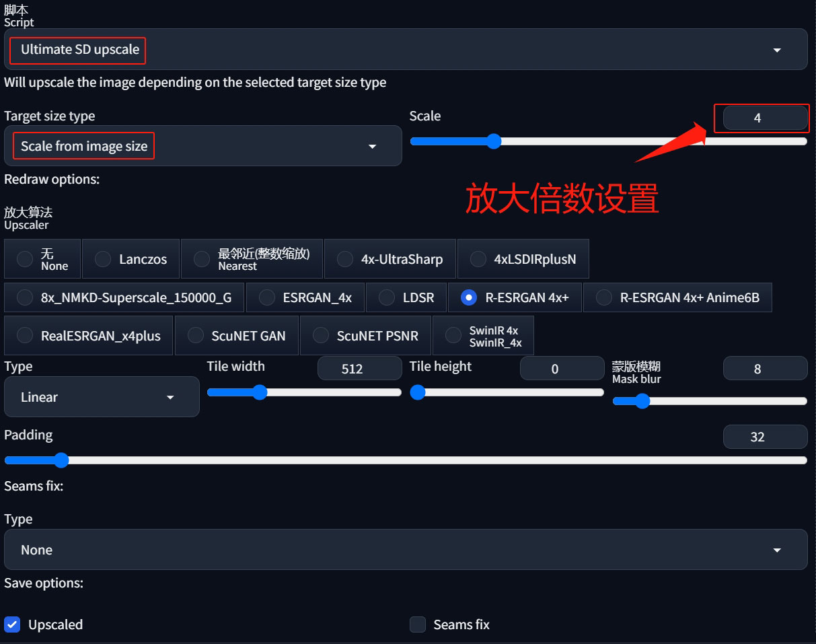This screenshot has height=644, width=816.
Task: Select the SwinIR 4x upscaler
Action: tap(483, 334)
